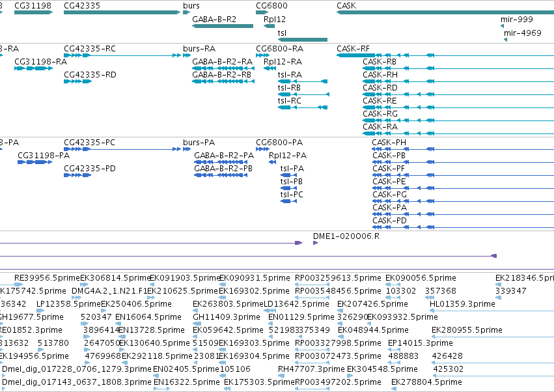Screen dimensions: 554x392
Task: Click EST RE39956.5prime
Action: pyautogui.click(x=19, y=285)
